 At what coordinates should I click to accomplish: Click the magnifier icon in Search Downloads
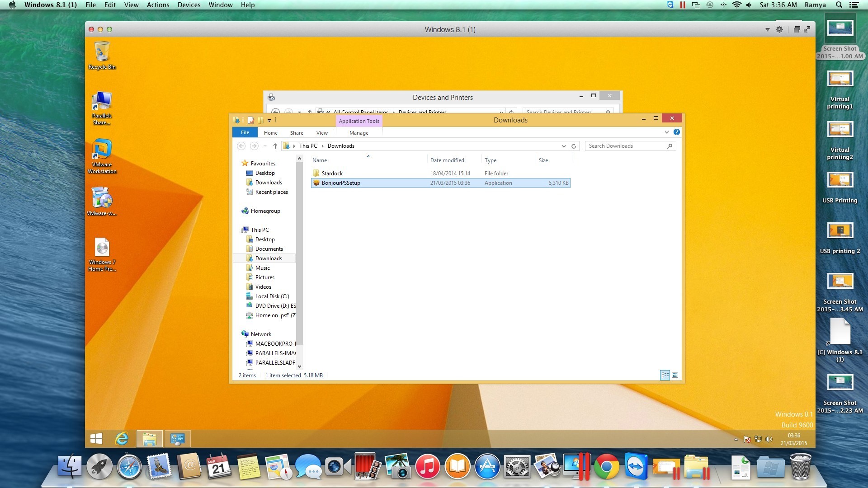[x=670, y=146]
